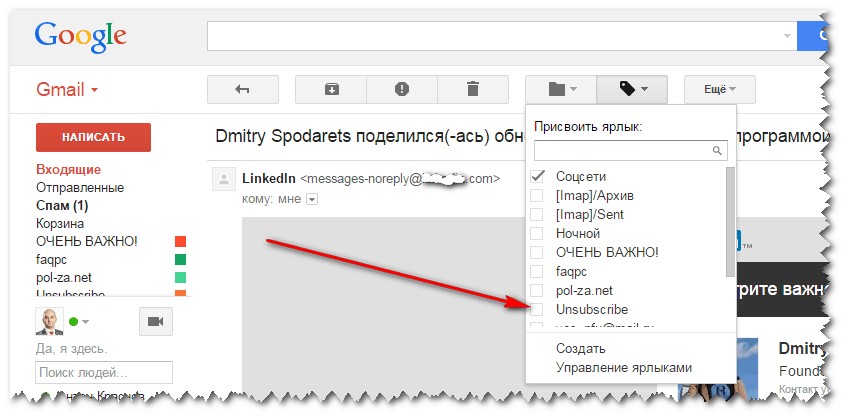Archive the message with the archive icon
This screenshot has height=419, width=848.
(x=331, y=89)
